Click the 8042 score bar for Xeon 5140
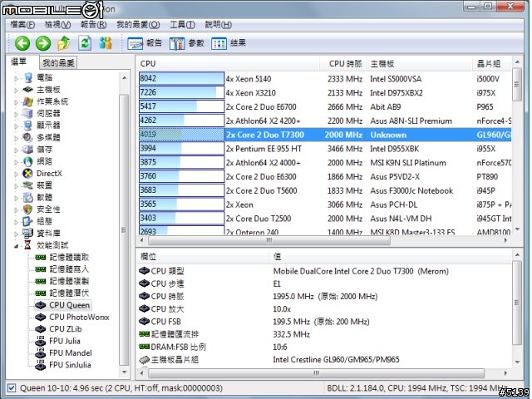 [181, 79]
